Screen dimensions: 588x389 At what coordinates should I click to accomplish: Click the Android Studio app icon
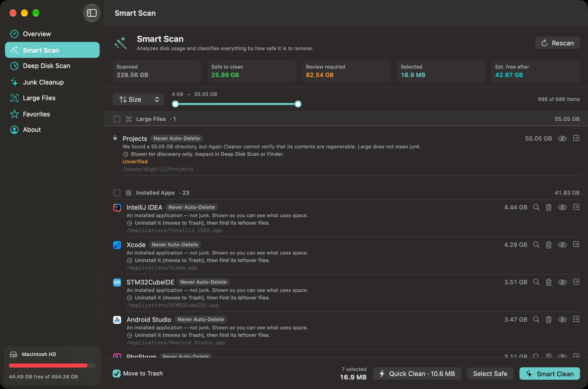117,320
